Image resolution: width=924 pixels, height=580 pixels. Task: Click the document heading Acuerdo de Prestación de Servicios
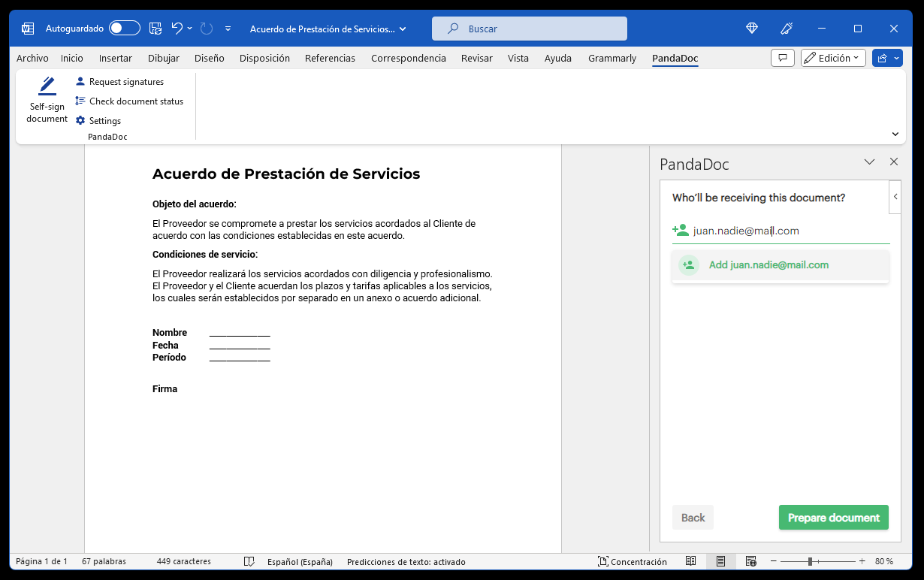(286, 174)
